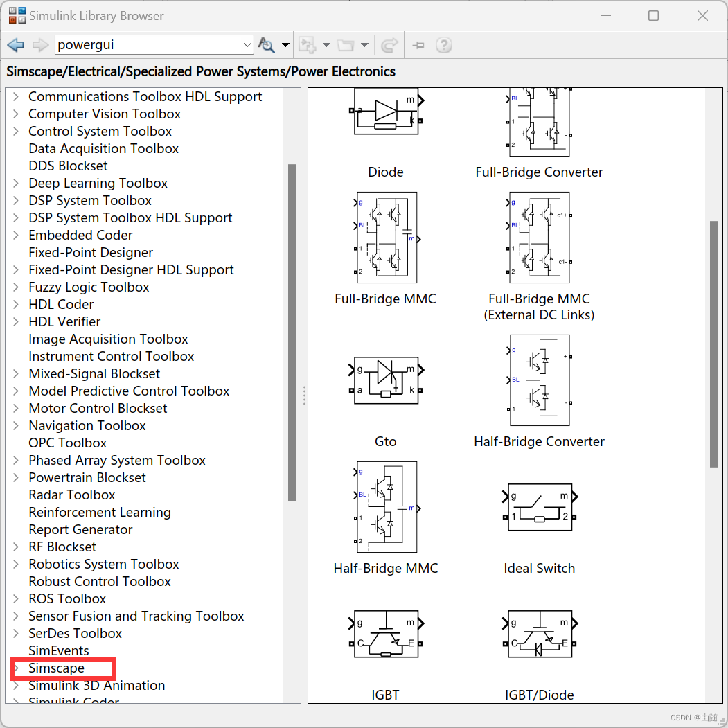The height and width of the screenshot is (728, 728).
Task: Click the Forward navigation arrow
Action: click(40, 45)
